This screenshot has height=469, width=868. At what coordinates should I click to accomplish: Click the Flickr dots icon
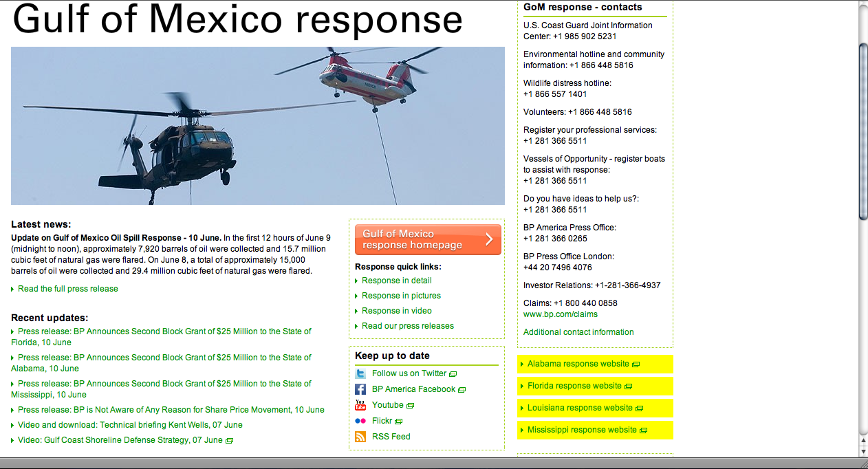pos(360,421)
